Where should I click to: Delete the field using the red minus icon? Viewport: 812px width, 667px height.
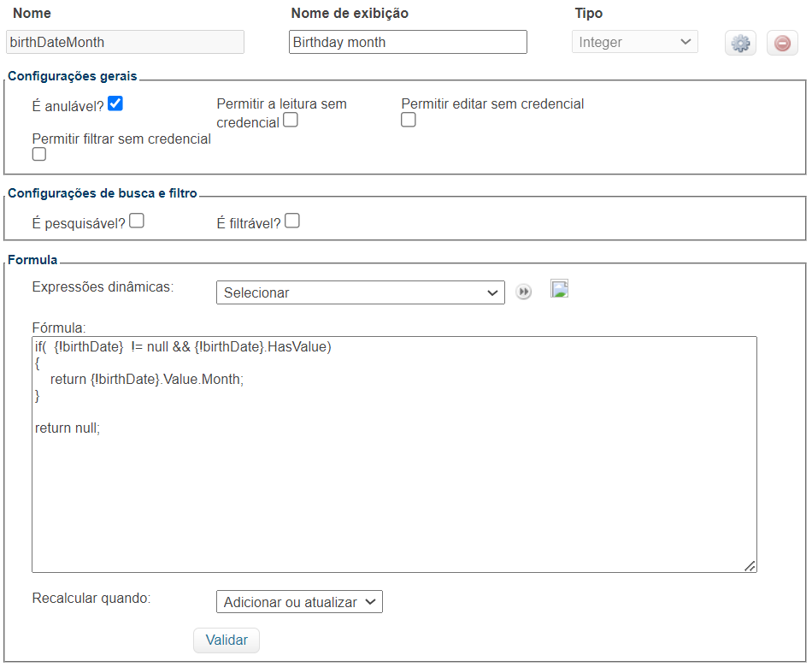[782, 43]
